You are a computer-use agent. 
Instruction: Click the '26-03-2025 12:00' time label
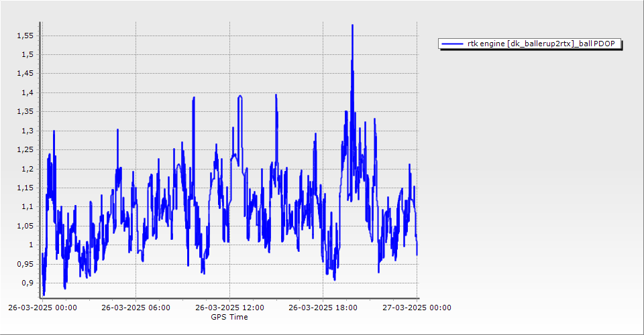click(x=229, y=308)
